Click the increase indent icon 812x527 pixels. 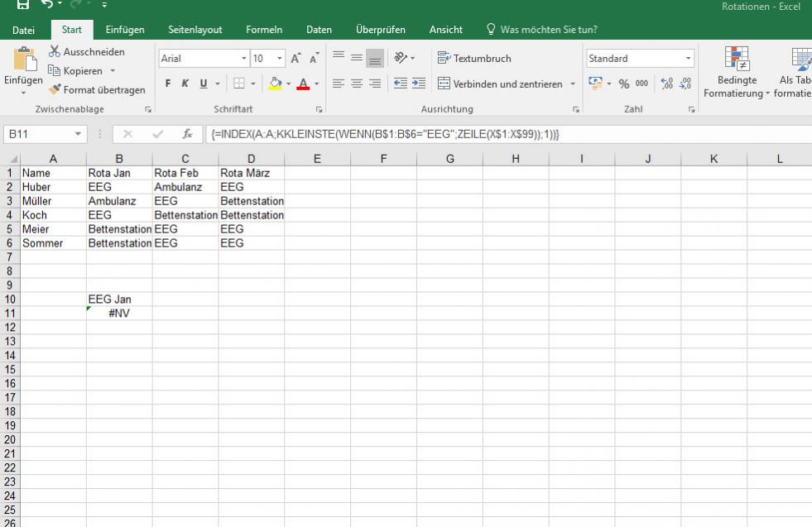point(419,84)
